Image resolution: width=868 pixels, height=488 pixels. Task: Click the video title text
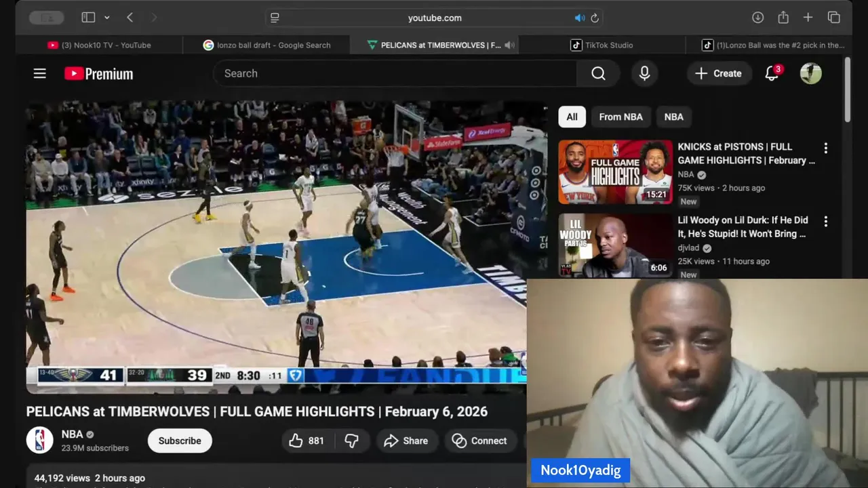[x=257, y=411]
